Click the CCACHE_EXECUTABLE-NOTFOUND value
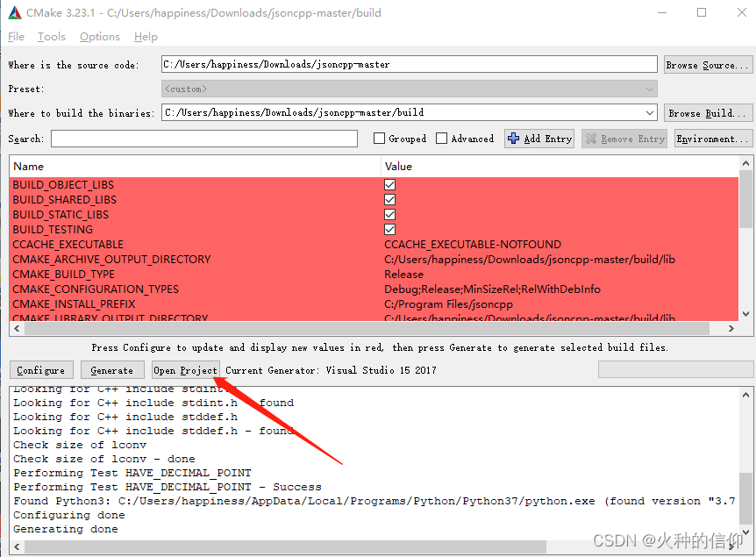This screenshot has height=557, width=756. click(473, 245)
